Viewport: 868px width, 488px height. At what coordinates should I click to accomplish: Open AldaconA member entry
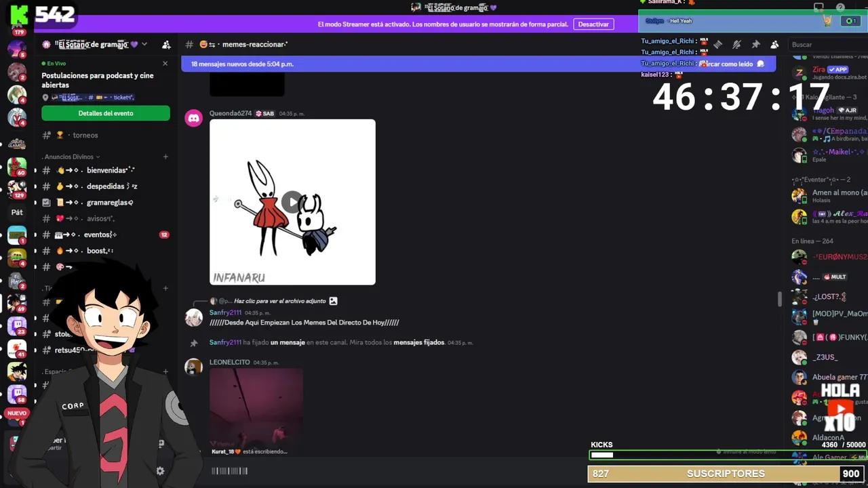click(829, 438)
